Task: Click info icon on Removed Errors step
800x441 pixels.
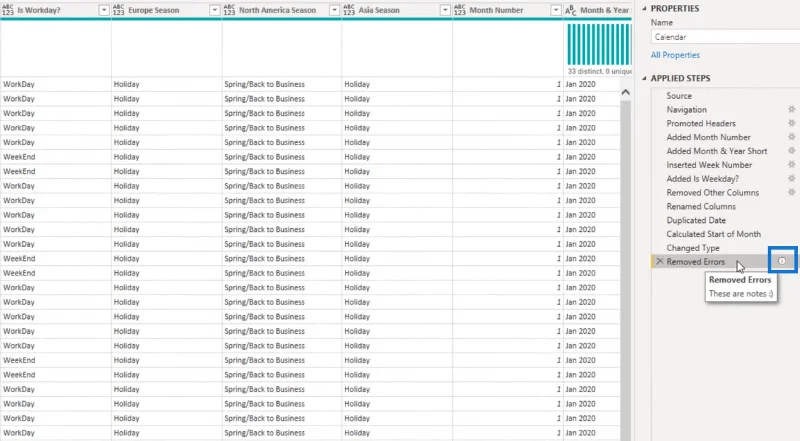Action: click(x=782, y=261)
